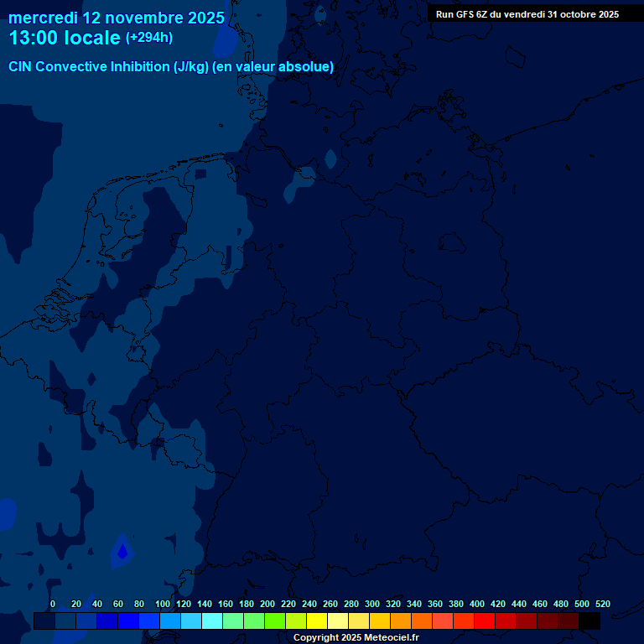Click the '520' value on the legend scale

[602, 604]
